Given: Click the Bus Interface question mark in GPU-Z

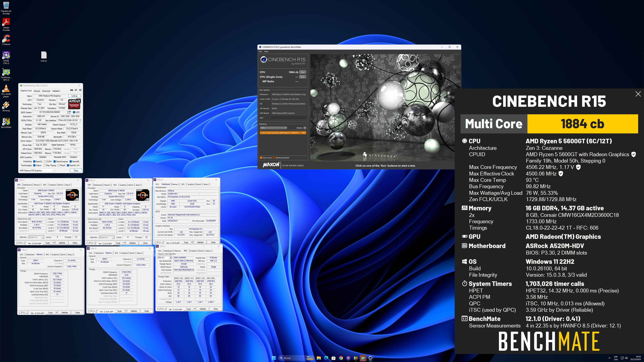Looking at the screenshot, I should [x=80, y=120].
